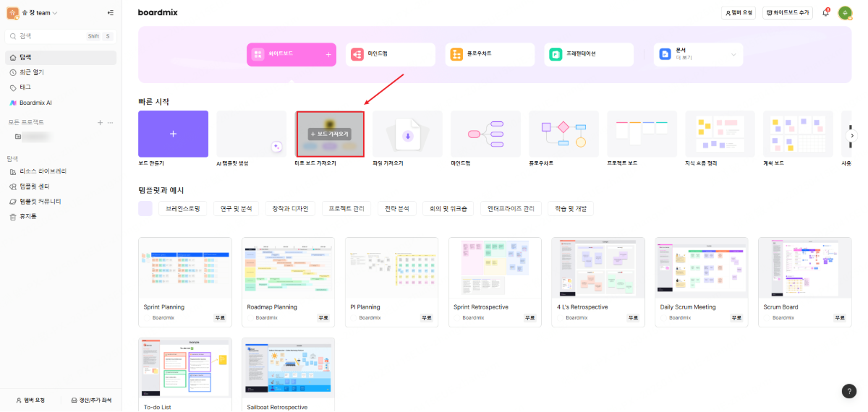Click the plus icon beside 모든 프로젝트
This screenshot has width=868, height=412.
coord(100,122)
